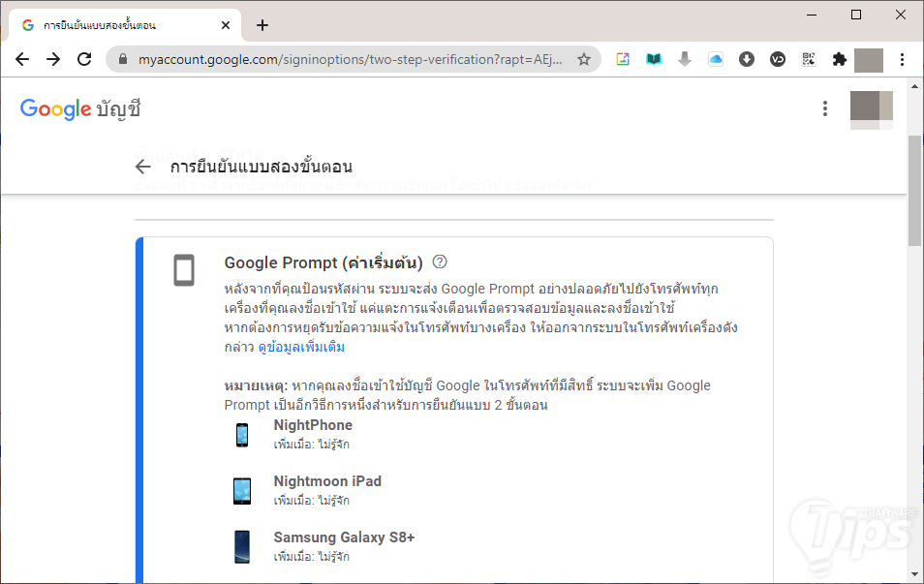The width and height of the screenshot is (924, 584).
Task: Open the QR code extension
Action: pos(809,59)
